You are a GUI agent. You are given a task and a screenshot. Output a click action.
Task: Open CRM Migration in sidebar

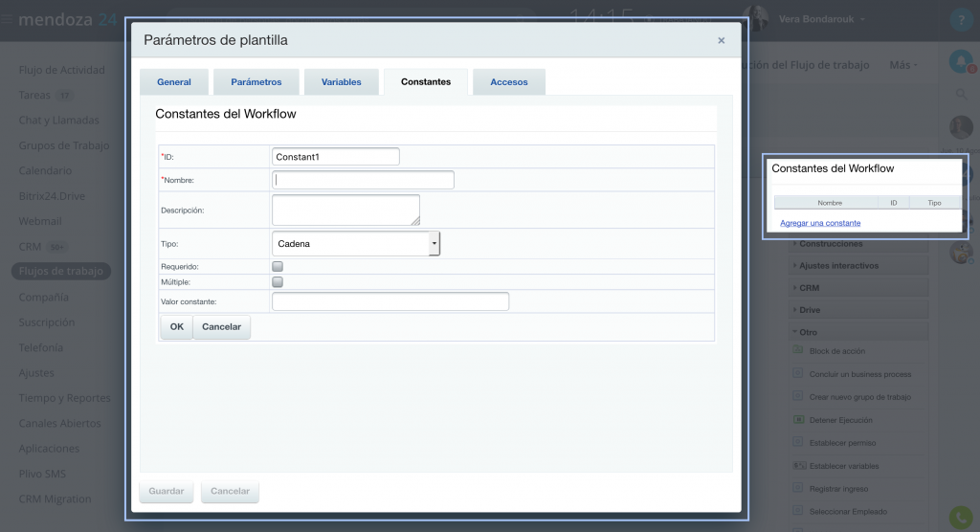[x=55, y=499]
